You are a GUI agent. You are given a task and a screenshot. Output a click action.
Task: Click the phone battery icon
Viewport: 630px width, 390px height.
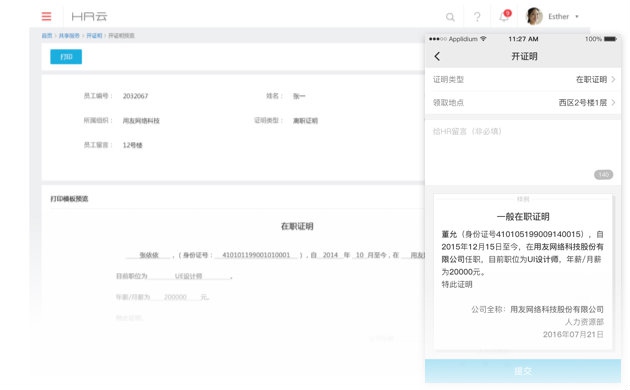(x=610, y=39)
